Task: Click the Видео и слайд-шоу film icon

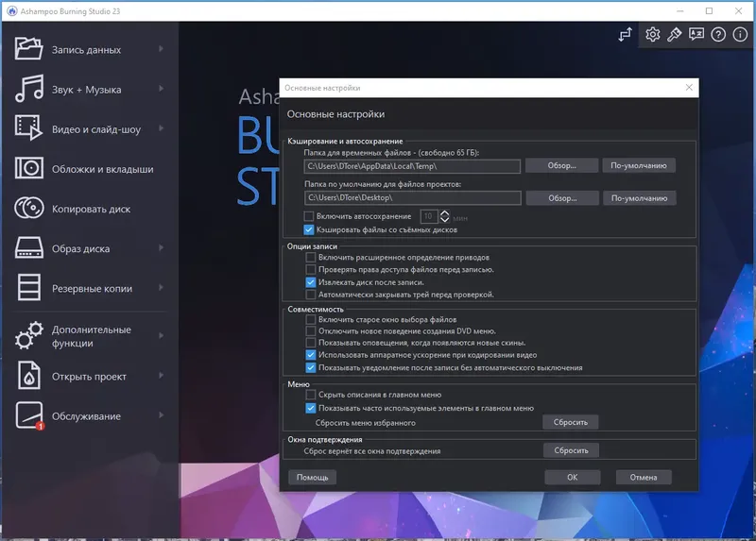Action: tap(28, 128)
